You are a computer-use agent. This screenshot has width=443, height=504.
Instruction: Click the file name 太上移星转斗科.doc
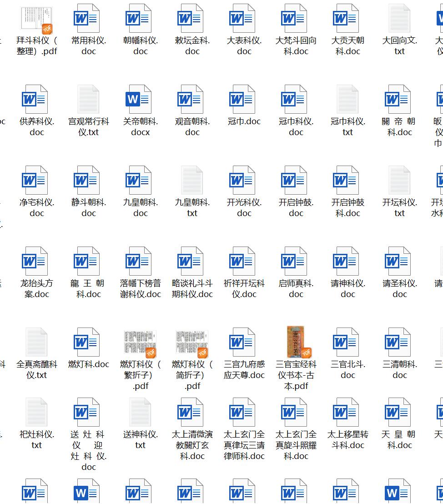pos(348,440)
